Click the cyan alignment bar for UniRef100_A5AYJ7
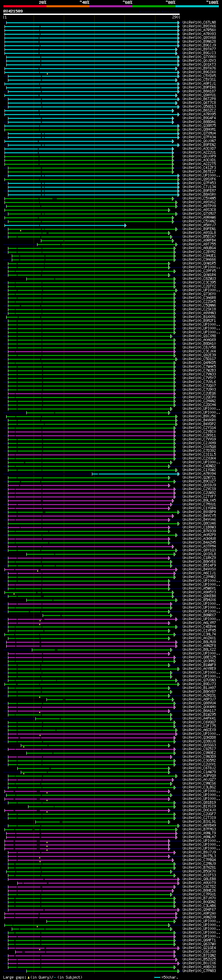 click(65, 225)
